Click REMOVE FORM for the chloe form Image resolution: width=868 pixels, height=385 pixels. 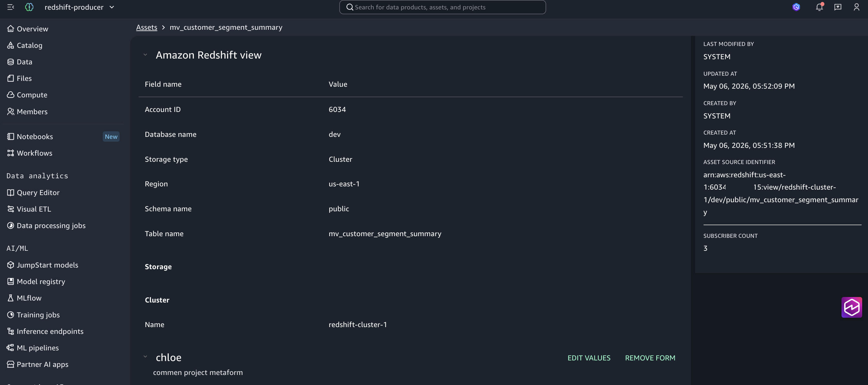650,358
